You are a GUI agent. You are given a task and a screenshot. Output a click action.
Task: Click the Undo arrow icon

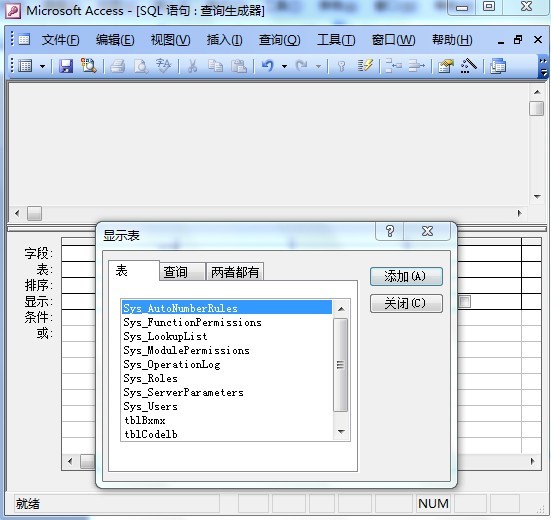pos(268,66)
